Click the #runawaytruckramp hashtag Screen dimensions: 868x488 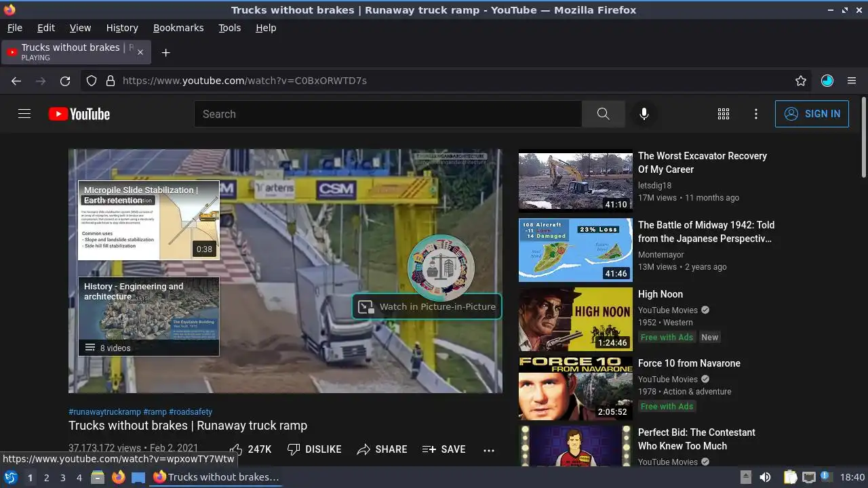[104, 412]
